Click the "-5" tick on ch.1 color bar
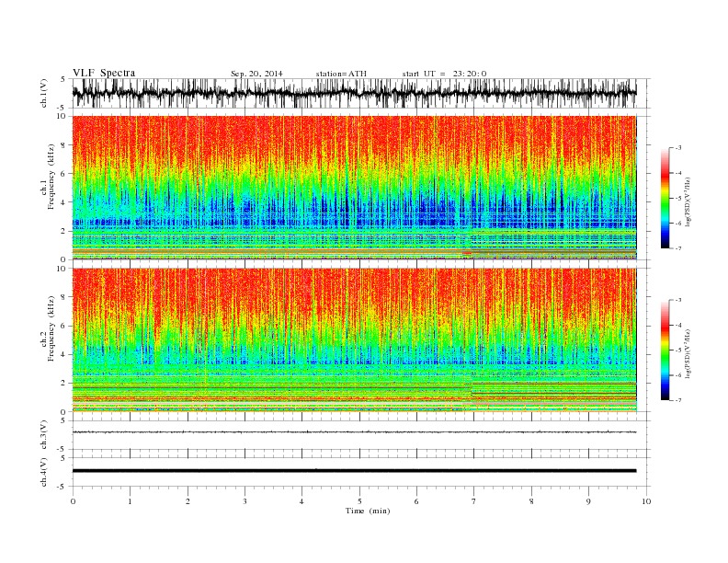 pyautogui.click(x=678, y=199)
